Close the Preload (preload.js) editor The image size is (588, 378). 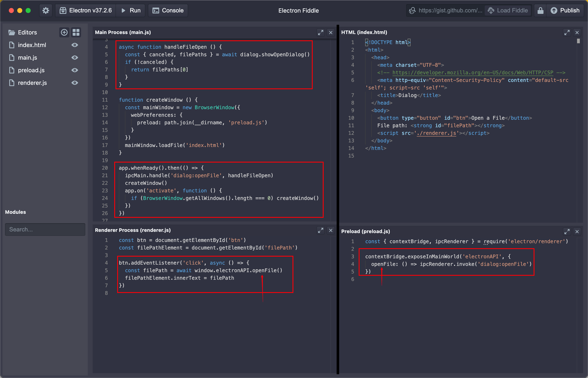point(577,231)
